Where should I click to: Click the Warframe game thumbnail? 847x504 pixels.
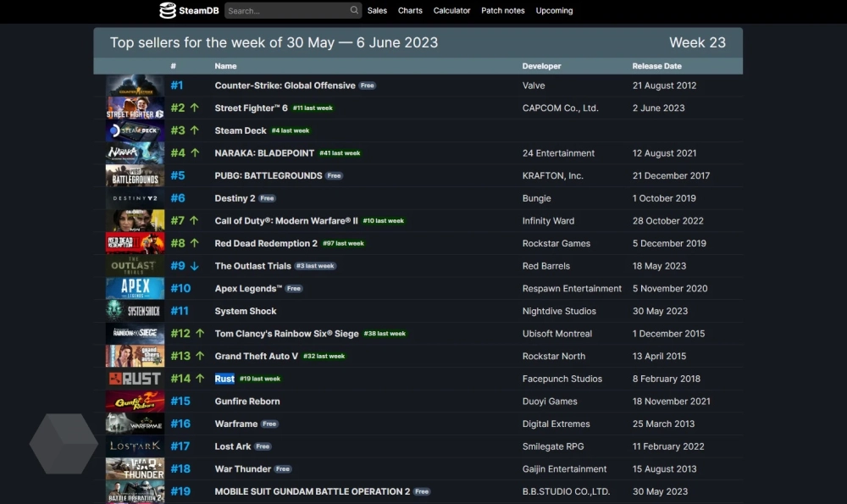click(x=135, y=424)
